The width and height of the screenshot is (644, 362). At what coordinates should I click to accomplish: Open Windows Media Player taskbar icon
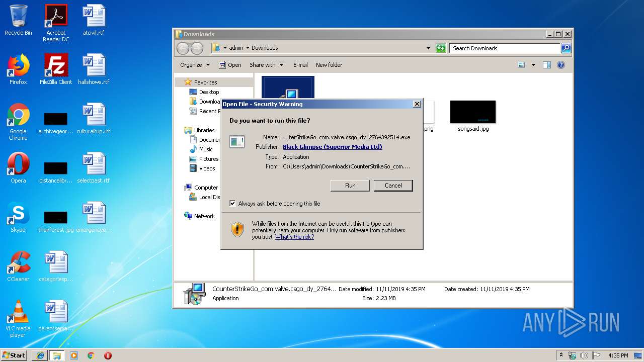74,355
